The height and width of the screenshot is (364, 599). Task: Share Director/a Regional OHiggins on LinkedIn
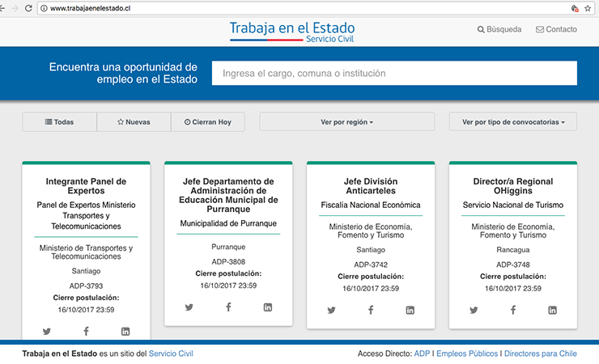coord(552,310)
